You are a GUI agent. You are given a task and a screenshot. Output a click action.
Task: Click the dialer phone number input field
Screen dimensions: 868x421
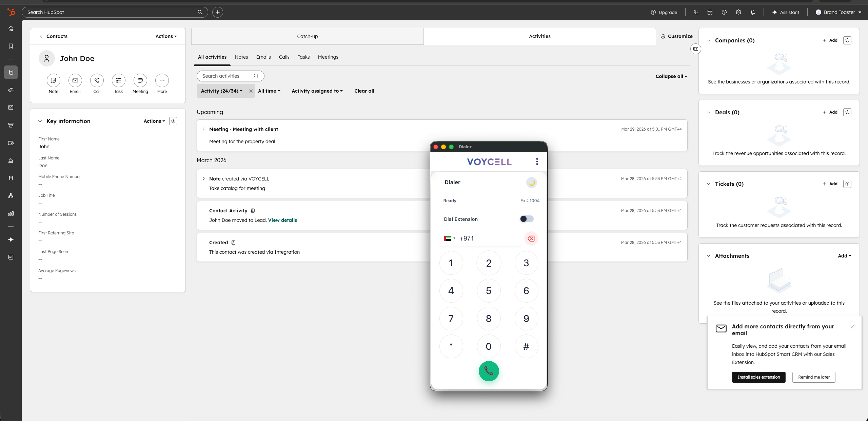(488, 238)
